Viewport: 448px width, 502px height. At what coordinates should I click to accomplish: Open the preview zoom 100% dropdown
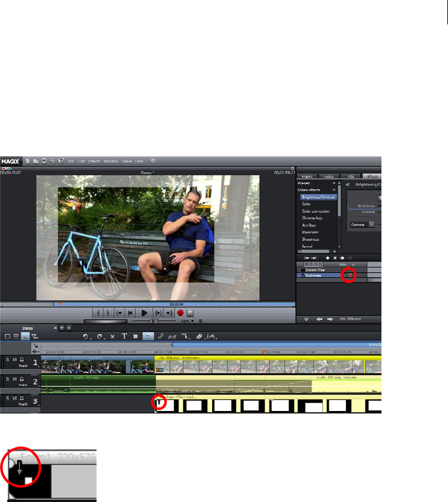188,321
